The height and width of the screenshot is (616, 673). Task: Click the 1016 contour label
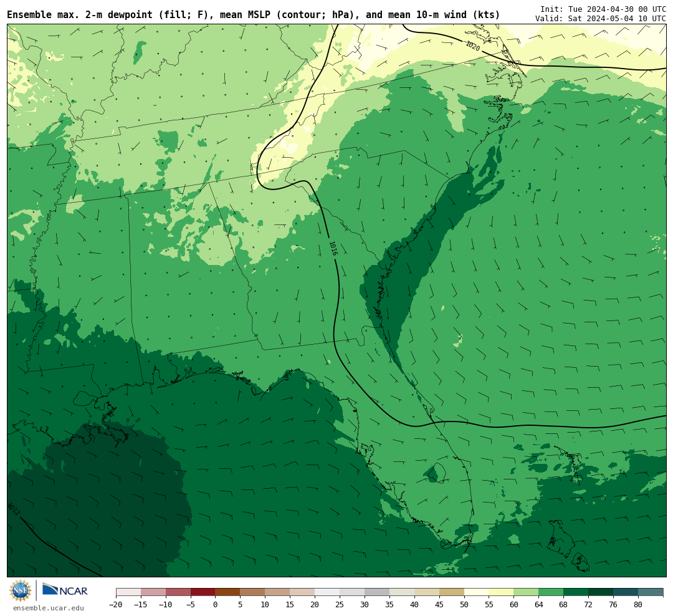click(333, 248)
